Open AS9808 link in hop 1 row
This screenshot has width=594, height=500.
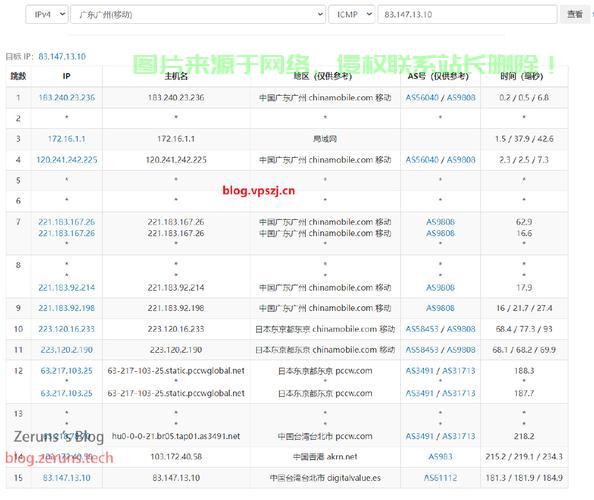[x=461, y=97]
